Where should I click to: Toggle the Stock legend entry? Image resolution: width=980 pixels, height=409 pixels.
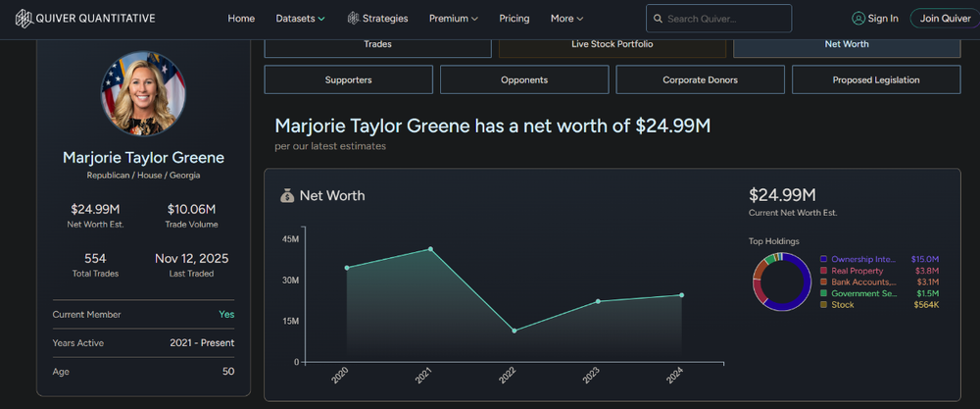click(842, 305)
